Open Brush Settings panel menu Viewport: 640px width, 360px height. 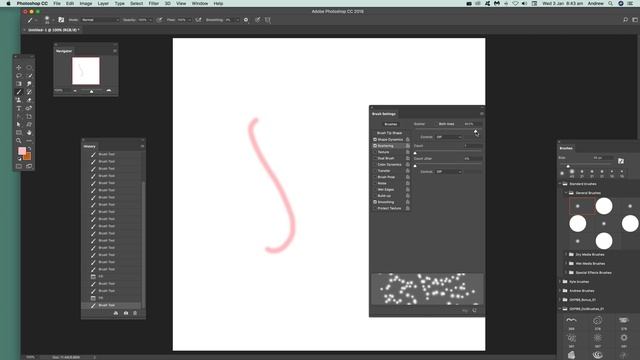tap(482, 114)
